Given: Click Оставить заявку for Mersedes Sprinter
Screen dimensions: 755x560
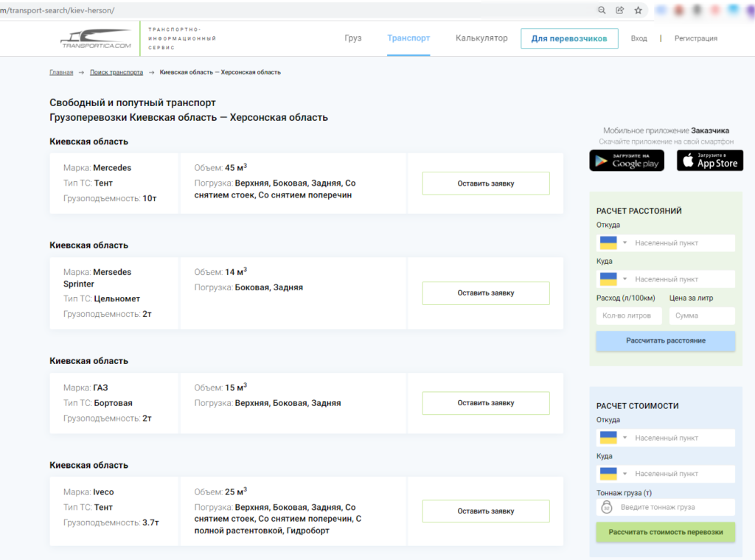Looking at the screenshot, I should [x=486, y=293].
